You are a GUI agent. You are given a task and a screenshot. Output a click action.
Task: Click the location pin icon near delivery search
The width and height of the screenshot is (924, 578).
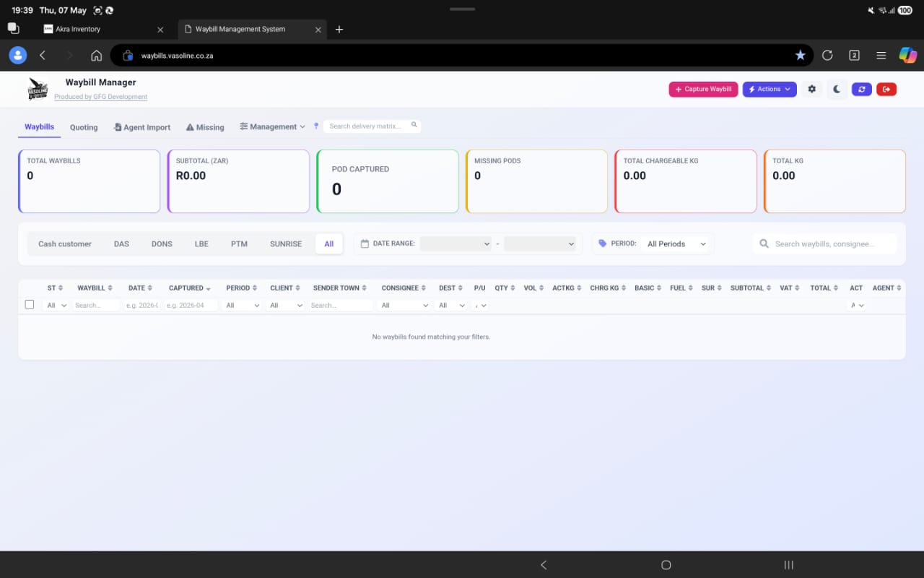click(x=316, y=126)
